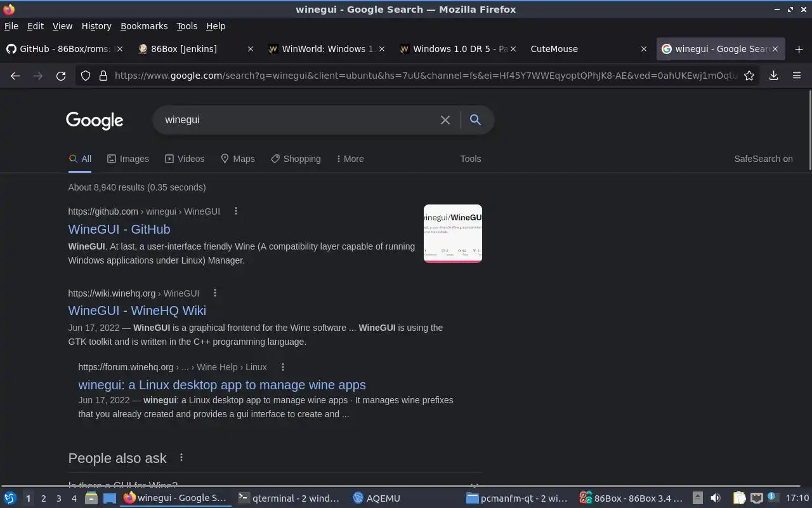Image resolution: width=812 pixels, height=508 pixels.
Task: Switch to virtual desktop 2 in taskbar
Action: point(43,498)
